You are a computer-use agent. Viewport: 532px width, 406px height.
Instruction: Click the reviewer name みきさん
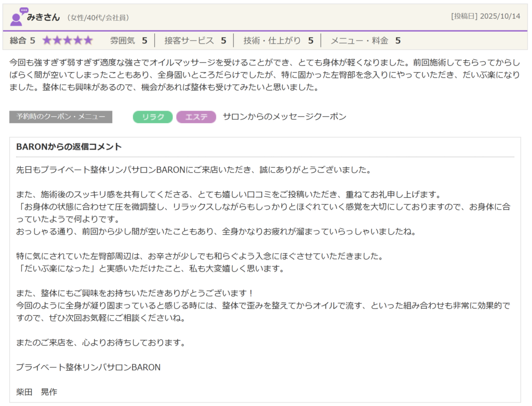[x=44, y=17]
